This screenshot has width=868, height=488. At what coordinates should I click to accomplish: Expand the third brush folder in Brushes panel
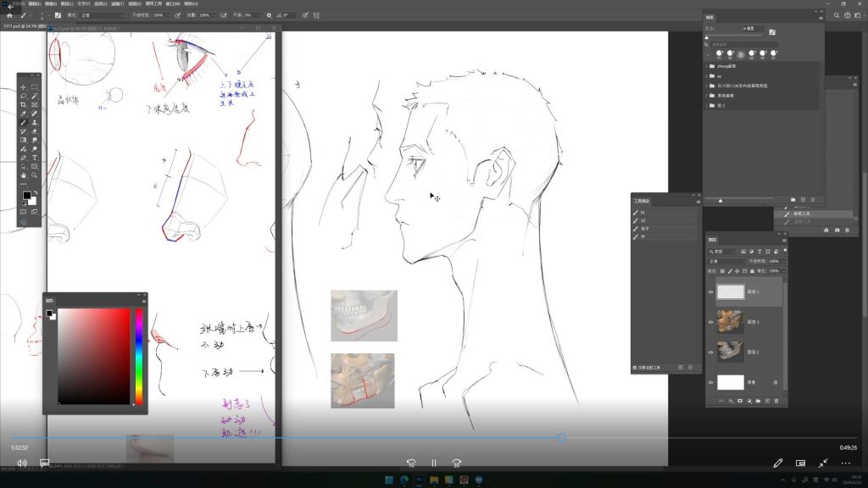(x=707, y=86)
